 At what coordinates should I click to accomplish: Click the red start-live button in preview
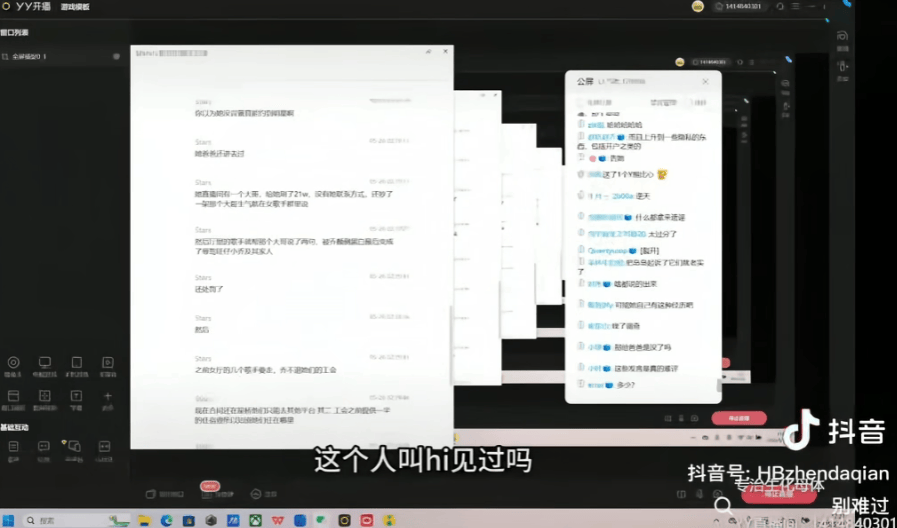pyautogui.click(x=739, y=418)
